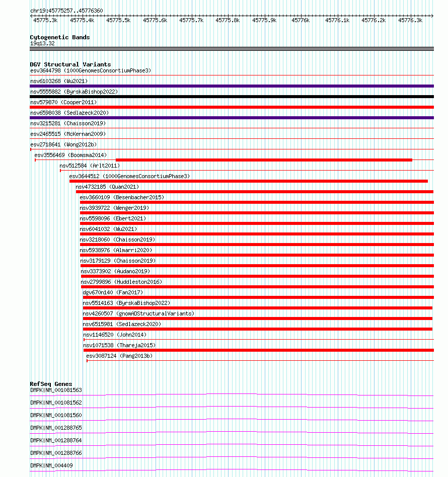The width and height of the screenshot is (448, 477).
Task: Open variant nsv1071538 (Thareja2015)
Action: pyautogui.click(x=119, y=345)
